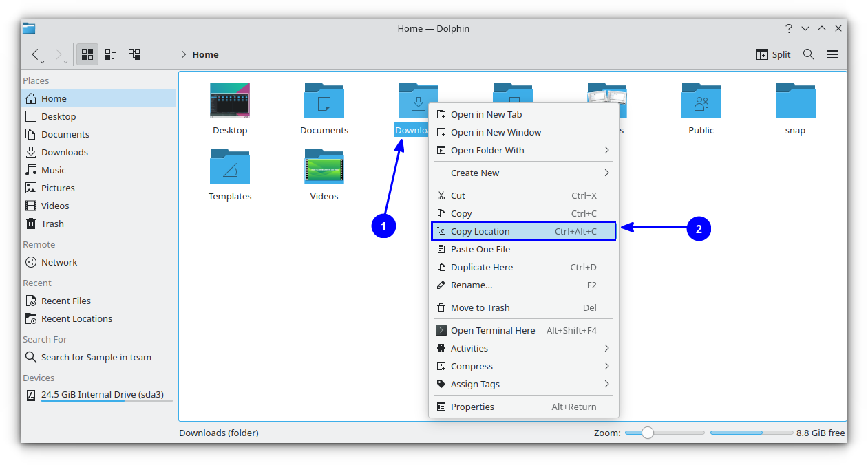This screenshot has width=868, height=465.
Task: Open the Pictures place in sidebar
Action: 59,187
